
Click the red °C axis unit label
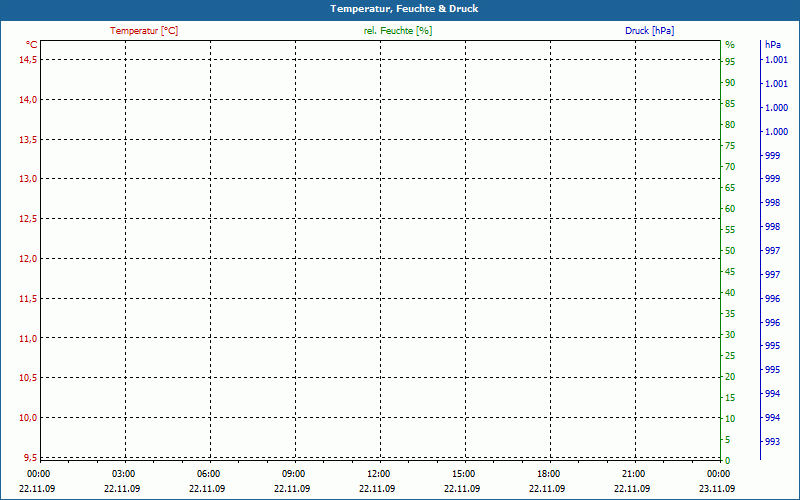[x=32, y=45]
